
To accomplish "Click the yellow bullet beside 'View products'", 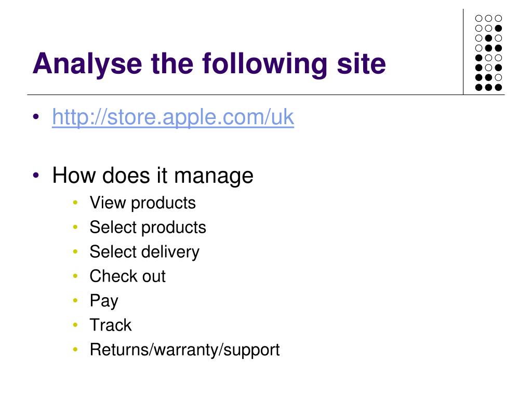I will click(75, 203).
